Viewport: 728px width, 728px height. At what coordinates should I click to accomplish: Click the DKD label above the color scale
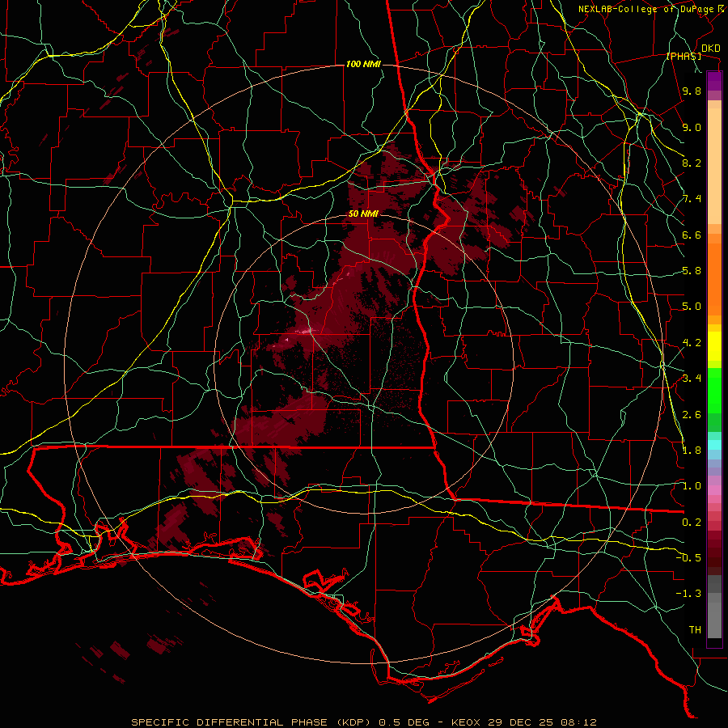(710, 49)
